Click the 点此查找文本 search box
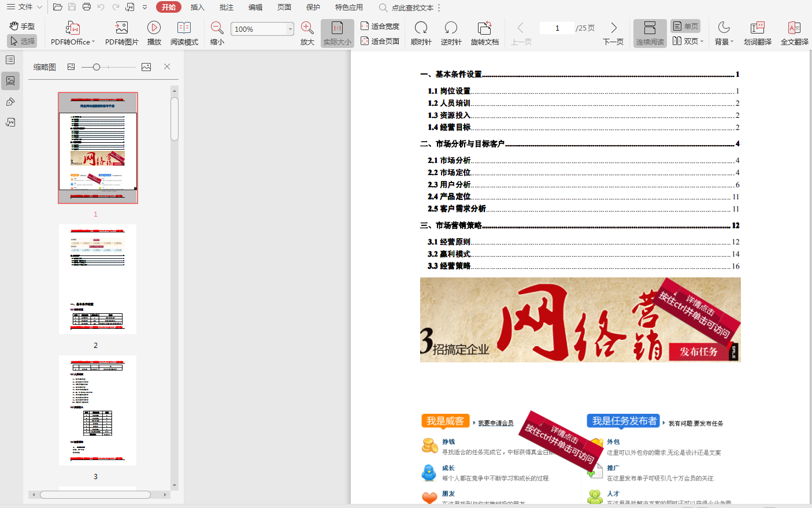The height and width of the screenshot is (508, 812). [407, 8]
